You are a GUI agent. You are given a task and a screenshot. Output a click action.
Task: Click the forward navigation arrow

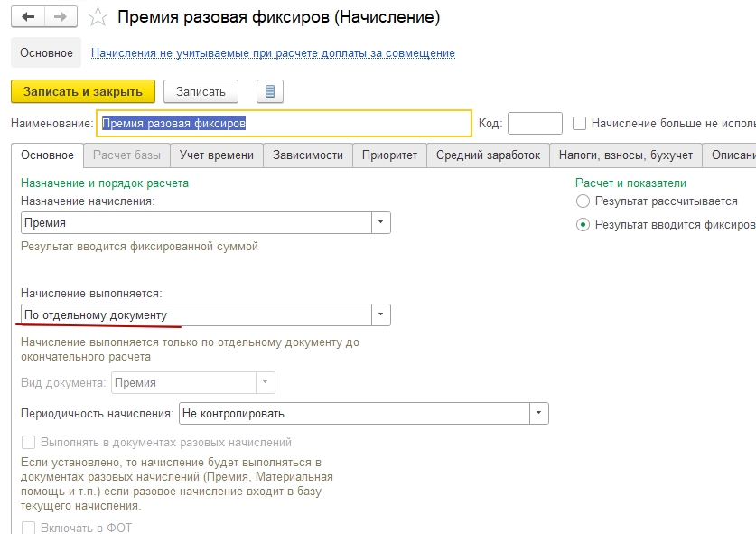(61, 17)
